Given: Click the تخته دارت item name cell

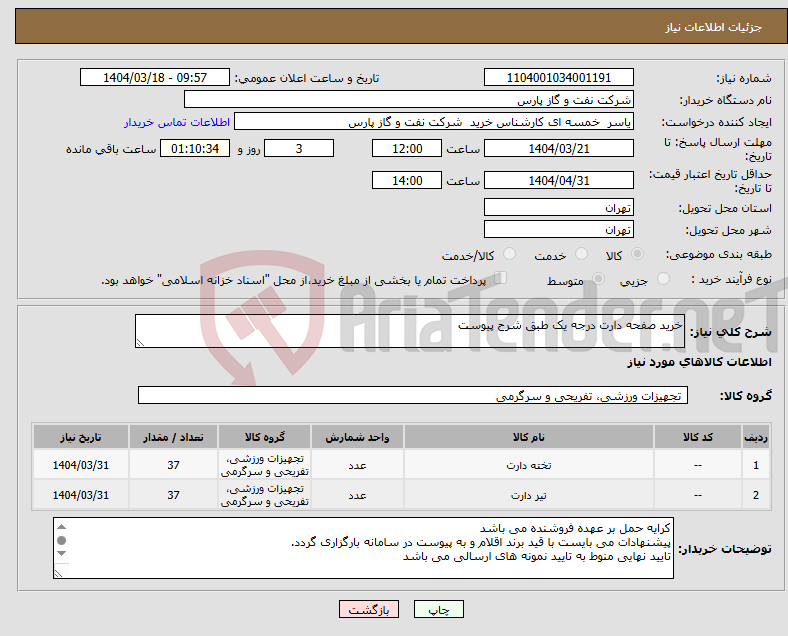Looking at the screenshot, I should click(x=529, y=465).
